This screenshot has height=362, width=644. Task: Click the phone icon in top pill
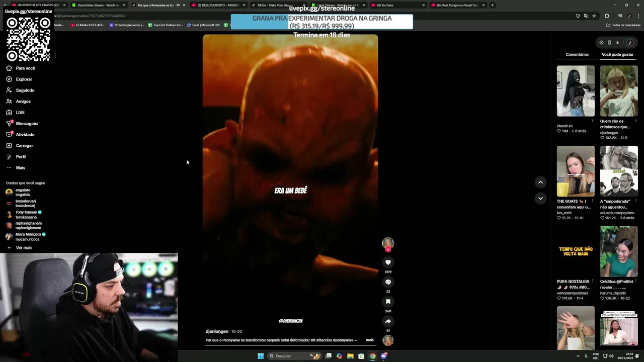coord(609,43)
